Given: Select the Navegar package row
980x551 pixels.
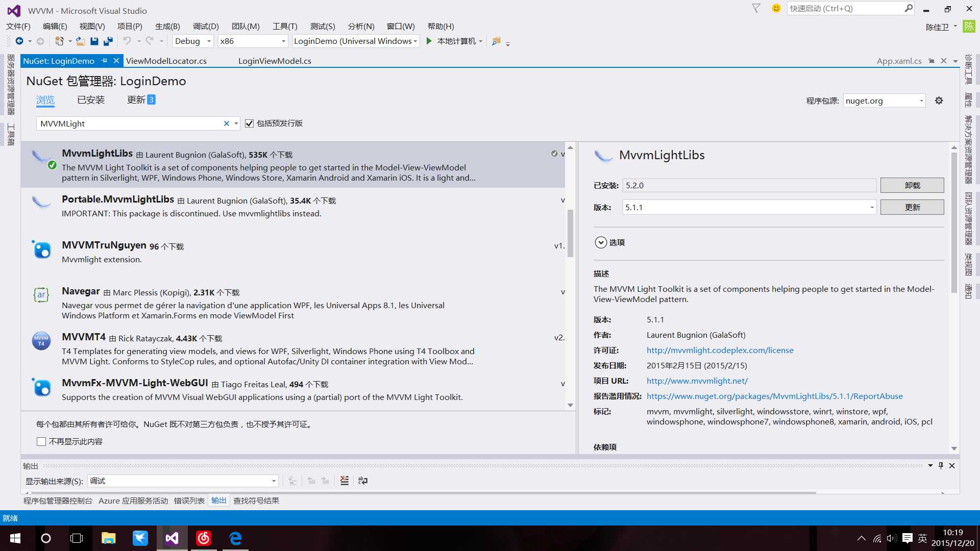Looking at the screenshot, I should pos(293,303).
